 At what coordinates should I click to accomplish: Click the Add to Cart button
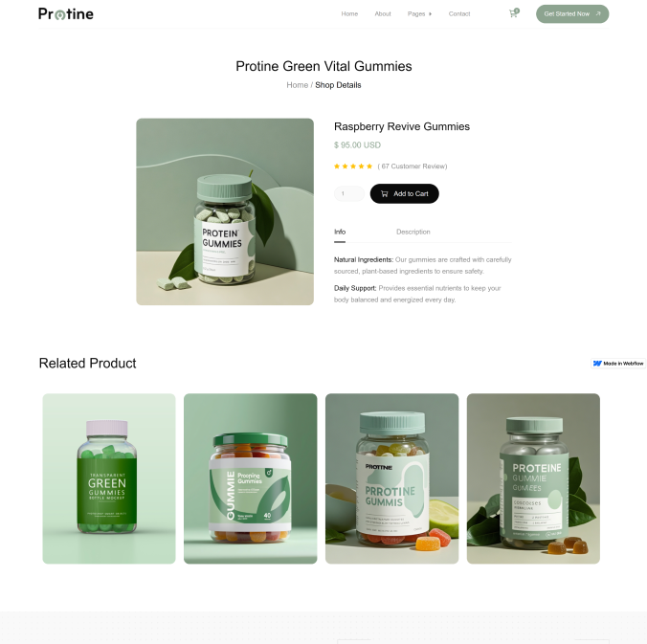(x=404, y=193)
